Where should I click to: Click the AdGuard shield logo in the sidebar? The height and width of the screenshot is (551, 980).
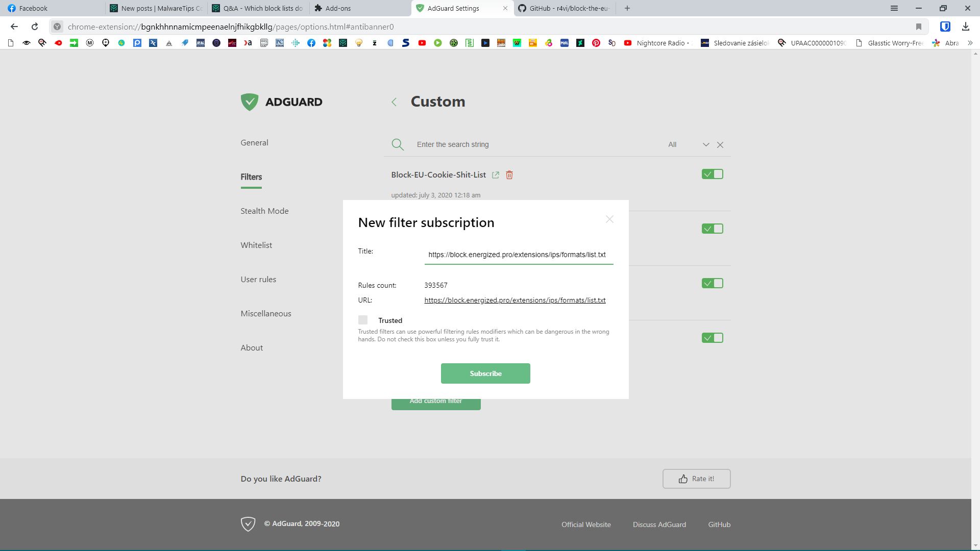250,102
